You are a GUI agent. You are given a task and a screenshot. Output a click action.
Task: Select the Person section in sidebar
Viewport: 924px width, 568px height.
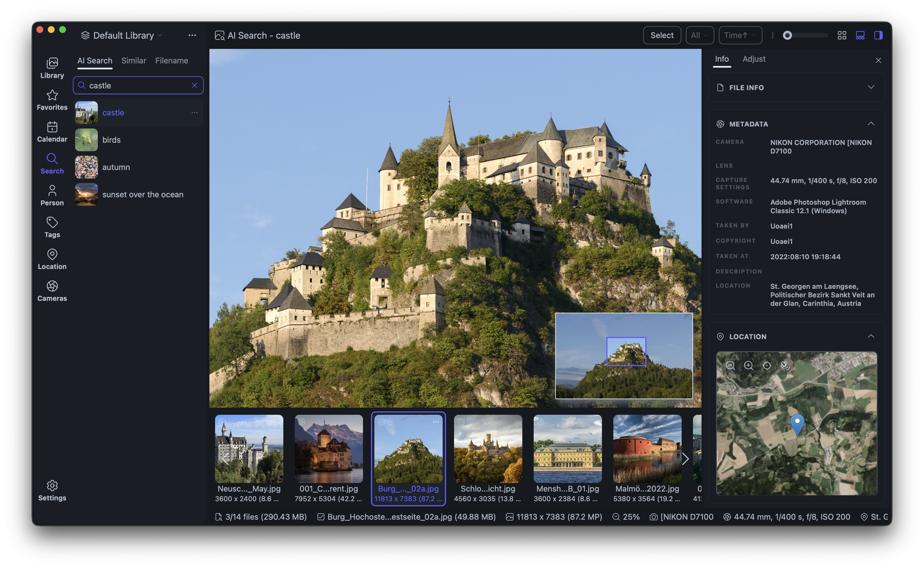coord(52,195)
